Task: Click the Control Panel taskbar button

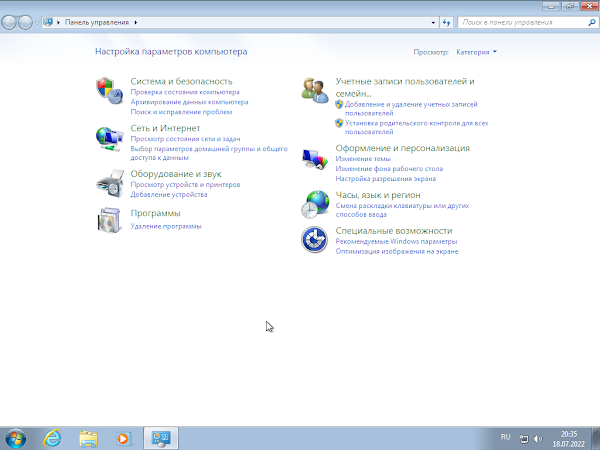Action: pos(161,439)
